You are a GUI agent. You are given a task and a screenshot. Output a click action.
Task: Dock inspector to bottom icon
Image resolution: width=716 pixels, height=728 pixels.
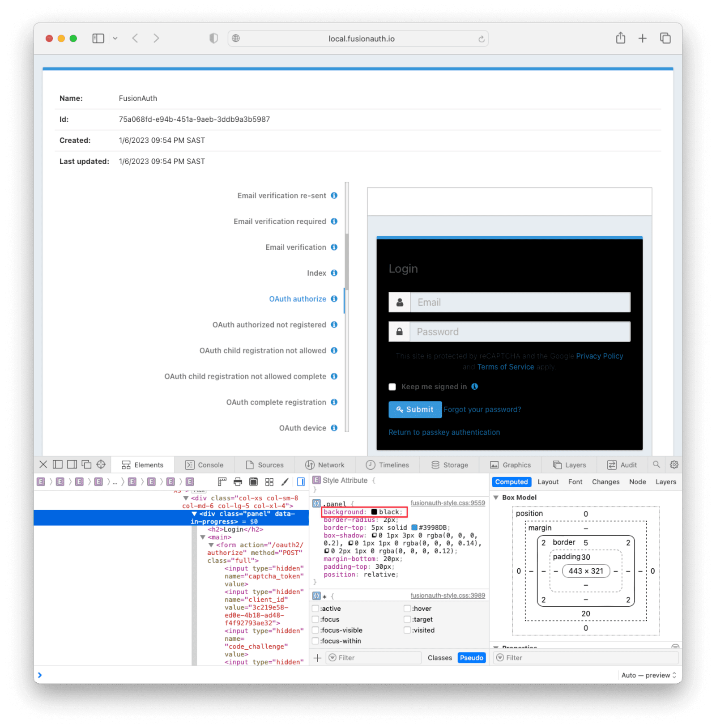58,464
